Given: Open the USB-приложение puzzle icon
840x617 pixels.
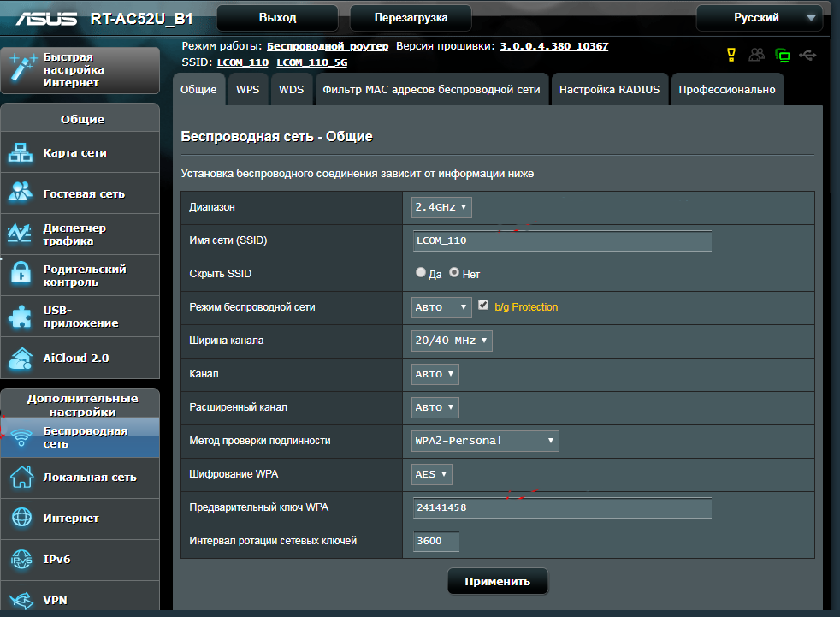Looking at the screenshot, I should click(21, 317).
